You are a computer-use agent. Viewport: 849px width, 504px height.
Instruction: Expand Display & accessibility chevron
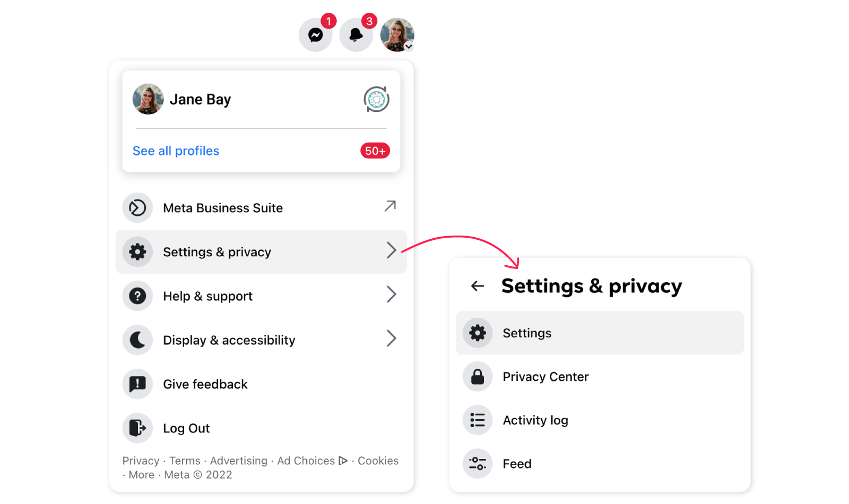click(x=391, y=338)
